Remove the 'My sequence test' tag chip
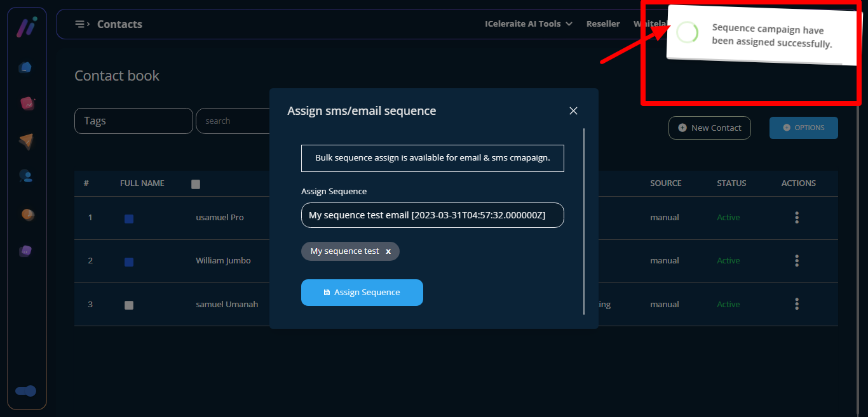This screenshot has height=417, width=868. [x=388, y=251]
